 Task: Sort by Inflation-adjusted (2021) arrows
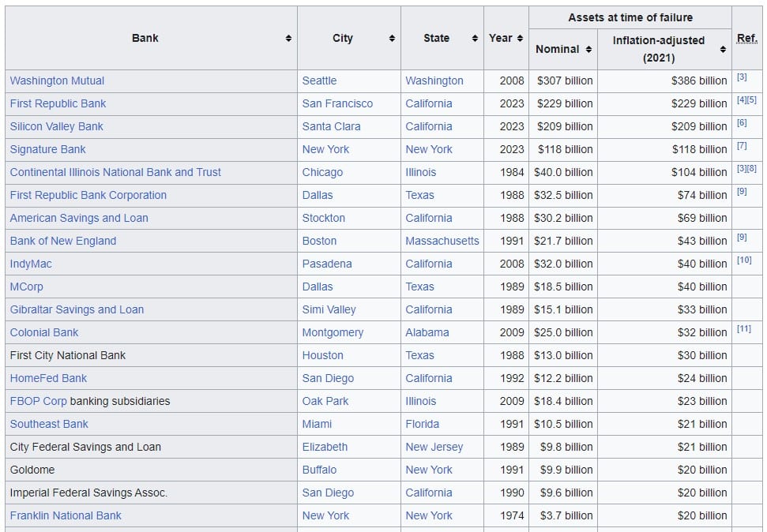pos(723,50)
